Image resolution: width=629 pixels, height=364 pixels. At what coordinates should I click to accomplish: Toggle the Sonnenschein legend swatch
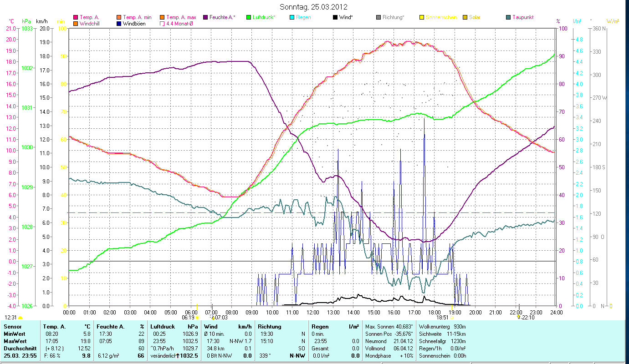[422, 17]
